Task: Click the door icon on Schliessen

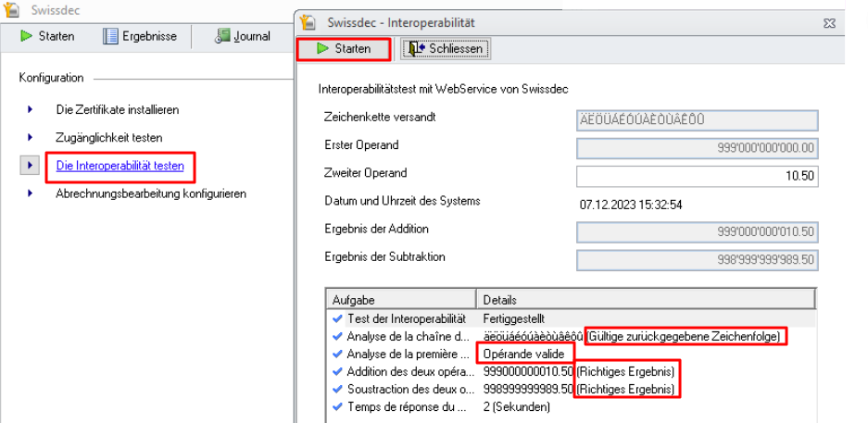Action: 416,49
